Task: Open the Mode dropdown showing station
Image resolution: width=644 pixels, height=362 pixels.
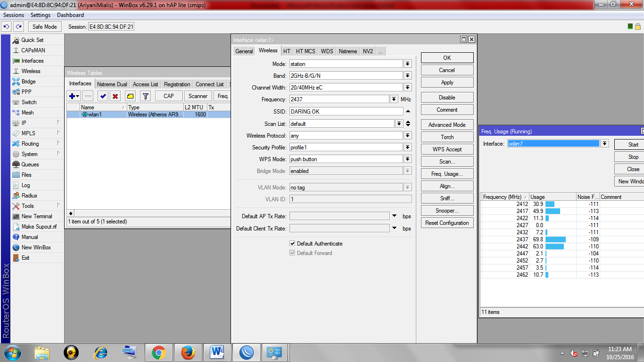Action: [x=407, y=64]
